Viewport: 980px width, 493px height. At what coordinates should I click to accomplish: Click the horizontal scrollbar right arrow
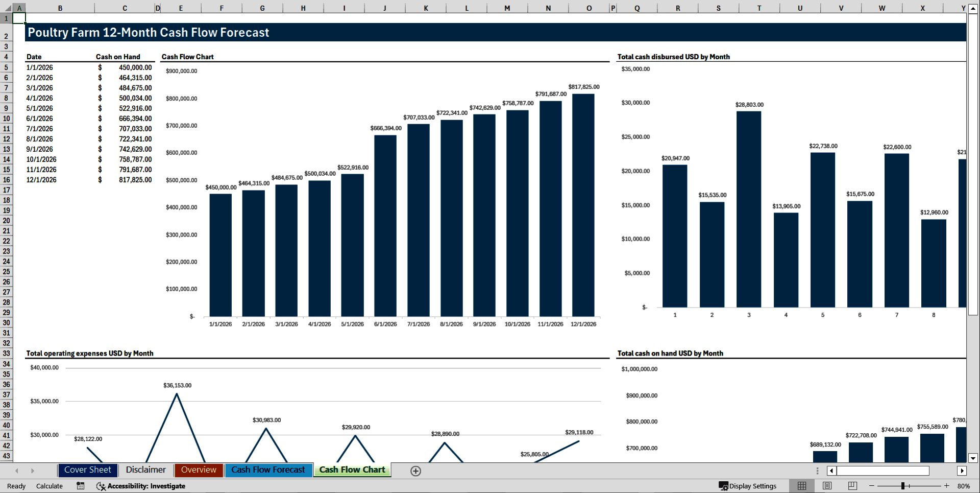coord(963,471)
